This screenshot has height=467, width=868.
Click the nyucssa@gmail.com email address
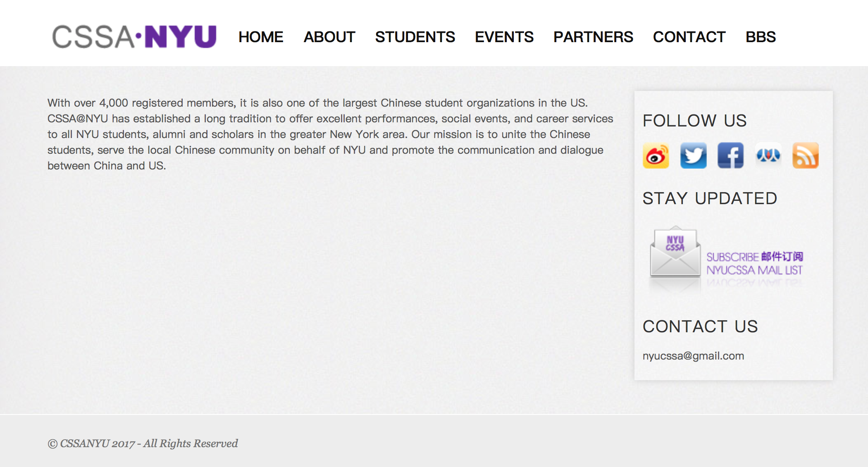coord(693,356)
